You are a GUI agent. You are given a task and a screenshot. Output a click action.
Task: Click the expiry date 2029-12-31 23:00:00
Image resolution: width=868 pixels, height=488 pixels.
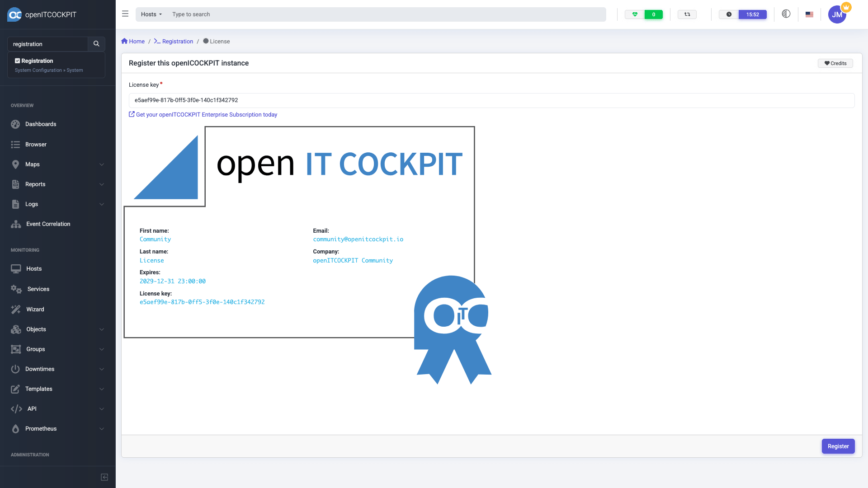pyautogui.click(x=173, y=282)
